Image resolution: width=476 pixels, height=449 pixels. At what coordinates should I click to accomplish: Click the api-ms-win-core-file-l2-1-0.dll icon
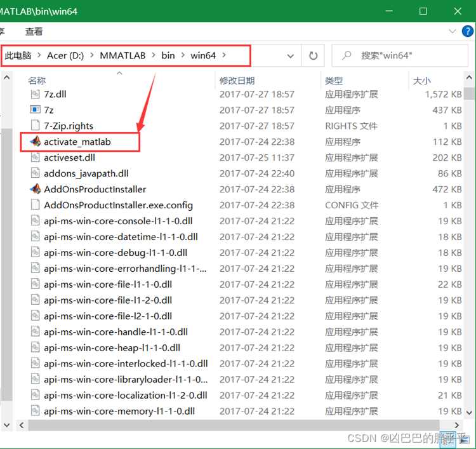click(35, 316)
